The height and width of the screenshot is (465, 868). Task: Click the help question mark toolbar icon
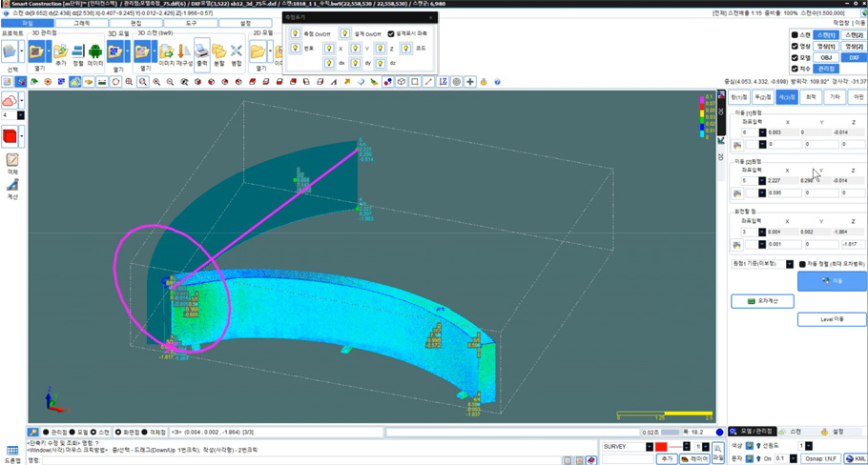pos(497,82)
